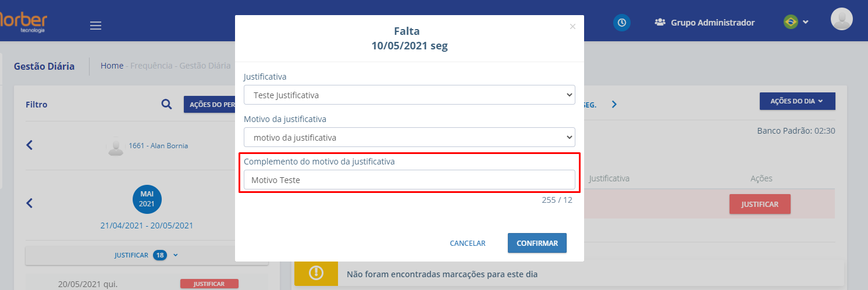Click the clock icon in header
This screenshot has width=868, height=290.
622,23
